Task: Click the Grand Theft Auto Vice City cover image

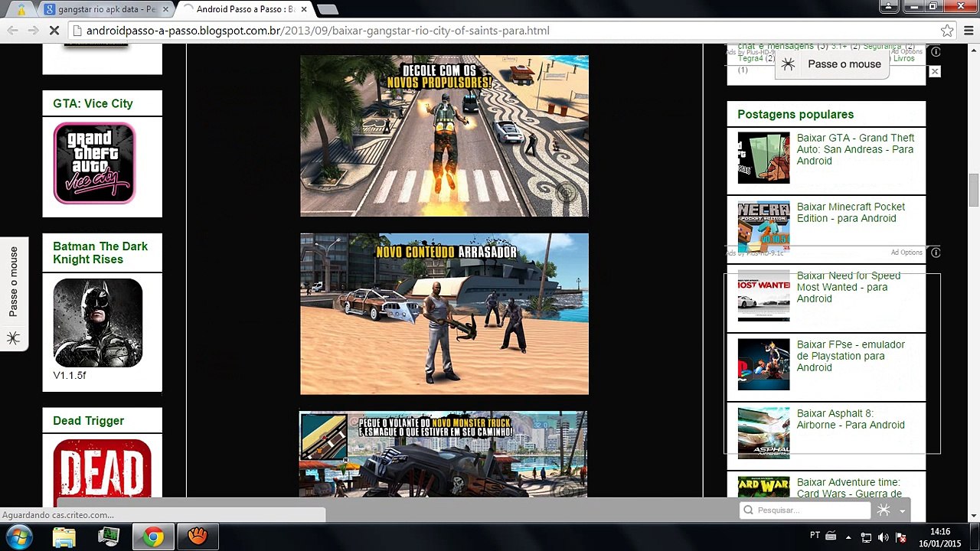Action: [x=94, y=163]
